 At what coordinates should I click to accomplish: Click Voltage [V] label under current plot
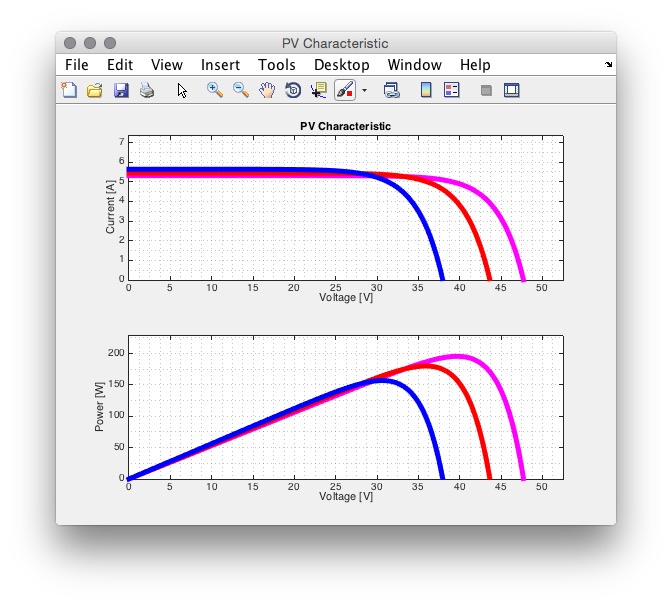pyautogui.click(x=346, y=297)
